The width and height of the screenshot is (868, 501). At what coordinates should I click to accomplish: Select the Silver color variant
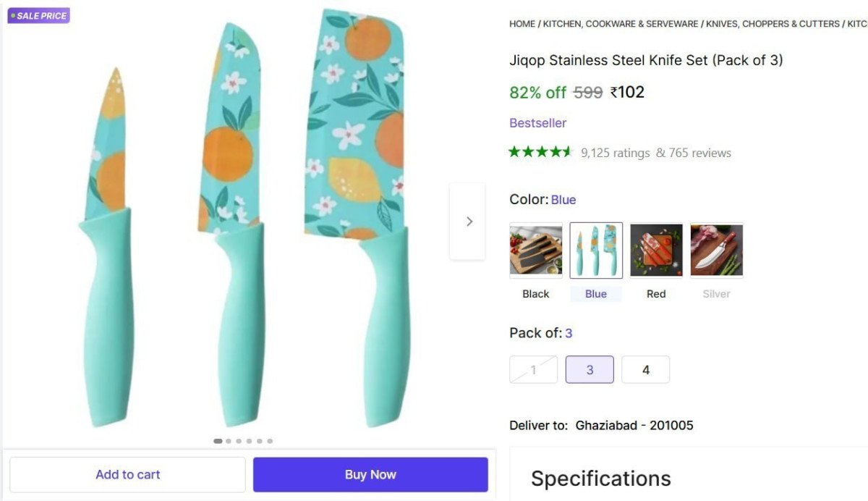point(716,250)
